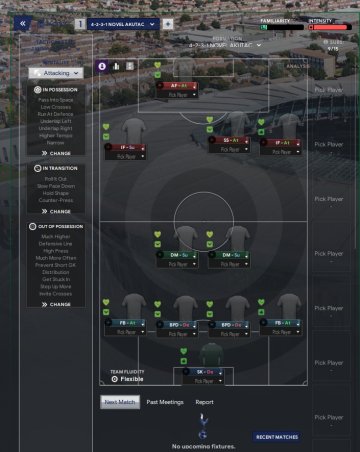
Task: Toggle green square beside the left defensive midfielder
Action: pyautogui.click(x=158, y=244)
